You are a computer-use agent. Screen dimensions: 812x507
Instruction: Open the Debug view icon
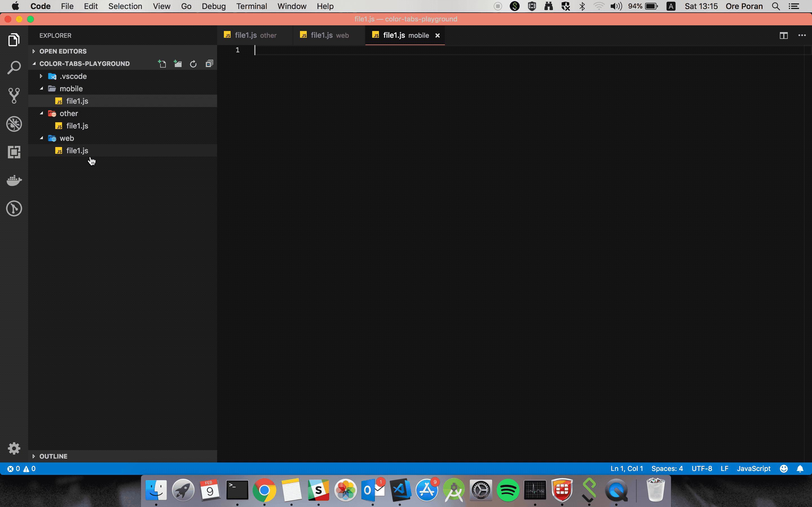pos(14,124)
